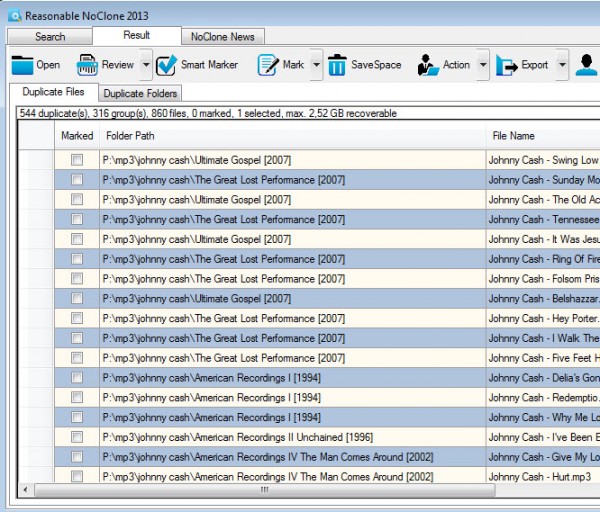Select the Redemptio file name cell
Viewport: 600px width, 512px height.
tap(543, 398)
